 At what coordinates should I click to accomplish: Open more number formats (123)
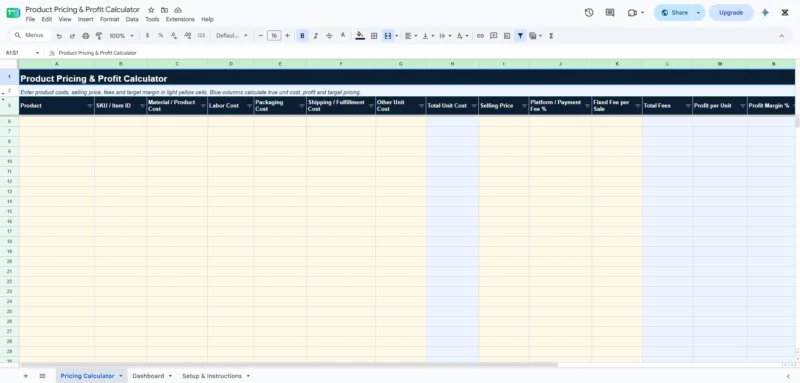(x=201, y=36)
